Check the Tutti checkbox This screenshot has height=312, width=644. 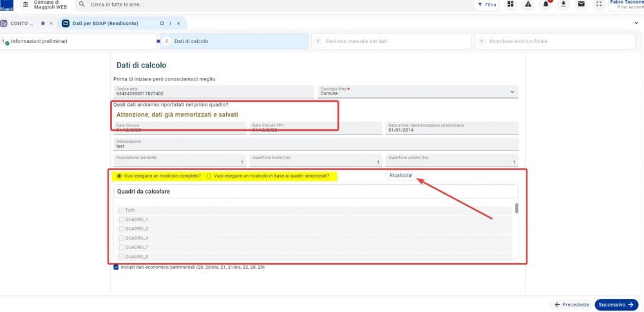click(x=122, y=210)
